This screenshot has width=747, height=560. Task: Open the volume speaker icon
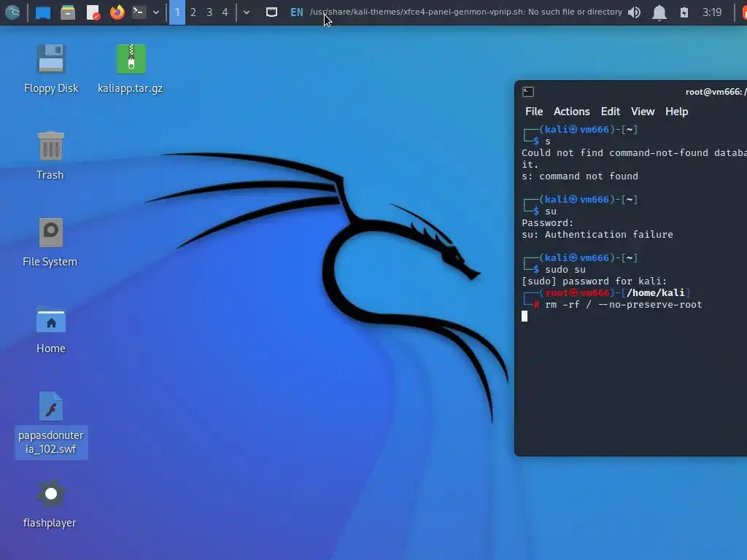[x=634, y=12]
